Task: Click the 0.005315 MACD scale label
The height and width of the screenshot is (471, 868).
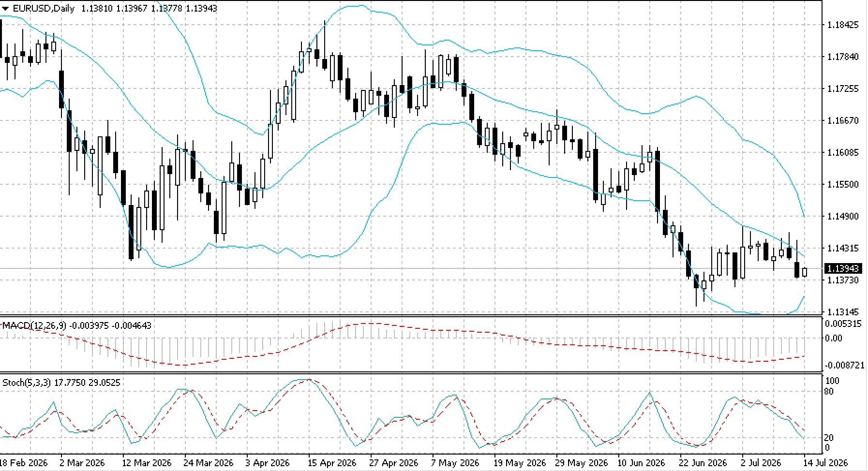Action: [843, 324]
